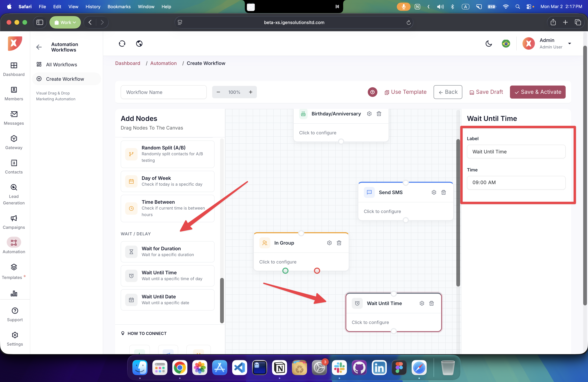Select All Workflows menu item
This screenshot has width=588, height=382.
pos(62,64)
